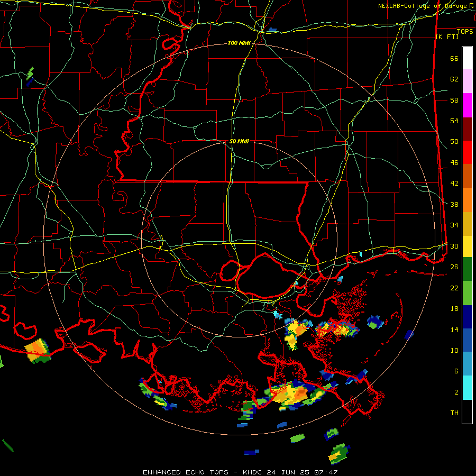Image resolution: width=476 pixels, height=476 pixels.
Task: Click the legend value 54
Action: 454,121
